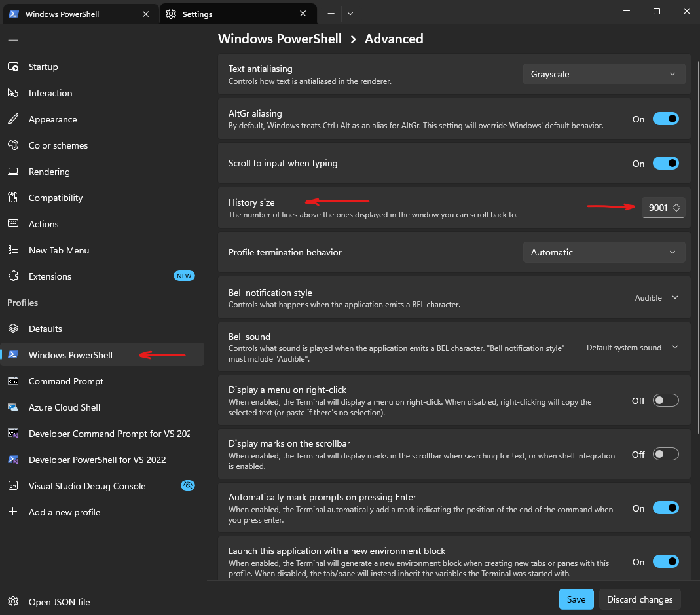Switch to the Settings tab
This screenshot has width=700, height=615.
[238, 14]
